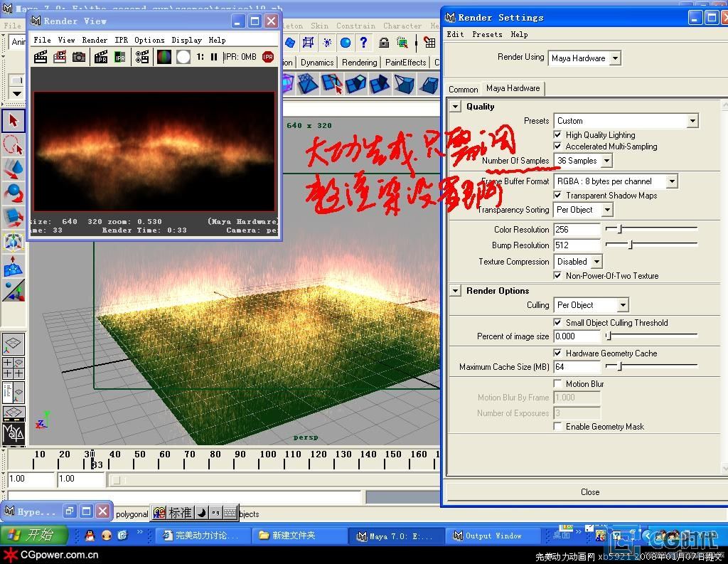Display the alpha channel with the white circle icon

pyautogui.click(x=183, y=57)
